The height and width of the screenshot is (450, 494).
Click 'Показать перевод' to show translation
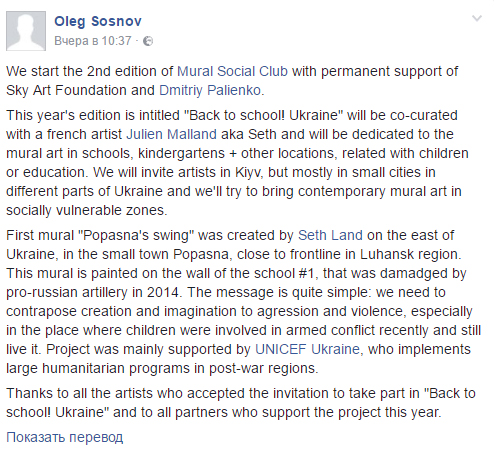[x=65, y=437]
